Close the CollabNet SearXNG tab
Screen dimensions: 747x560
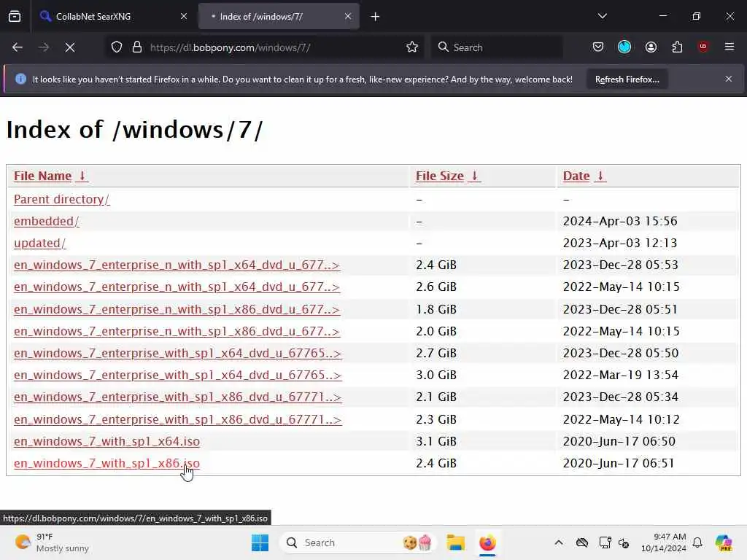point(183,16)
